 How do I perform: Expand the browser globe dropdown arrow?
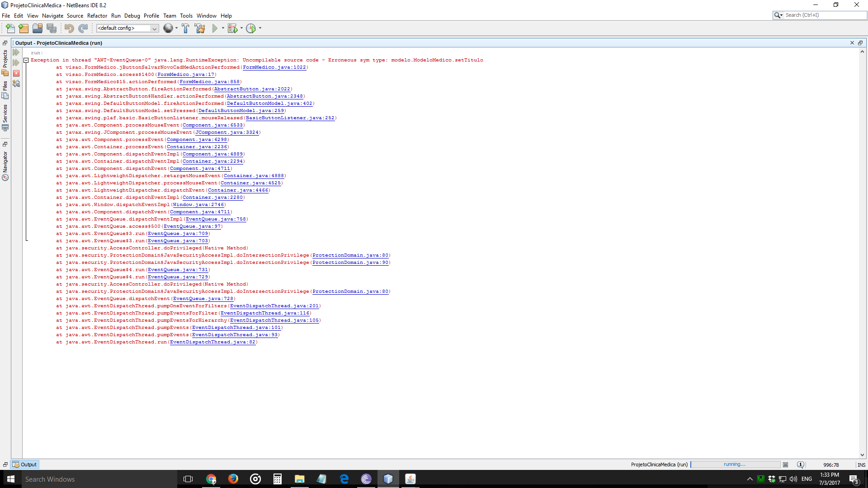point(176,28)
